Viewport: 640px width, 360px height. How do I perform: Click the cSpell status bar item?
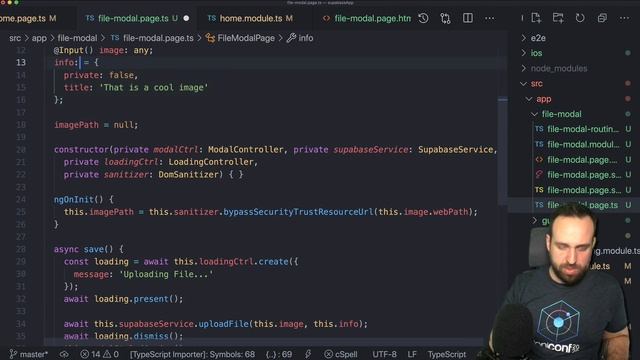click(341, 354)
